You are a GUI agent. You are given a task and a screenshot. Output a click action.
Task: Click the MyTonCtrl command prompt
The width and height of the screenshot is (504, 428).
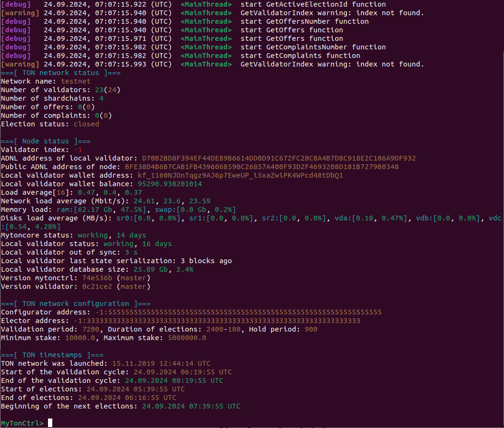22,423
